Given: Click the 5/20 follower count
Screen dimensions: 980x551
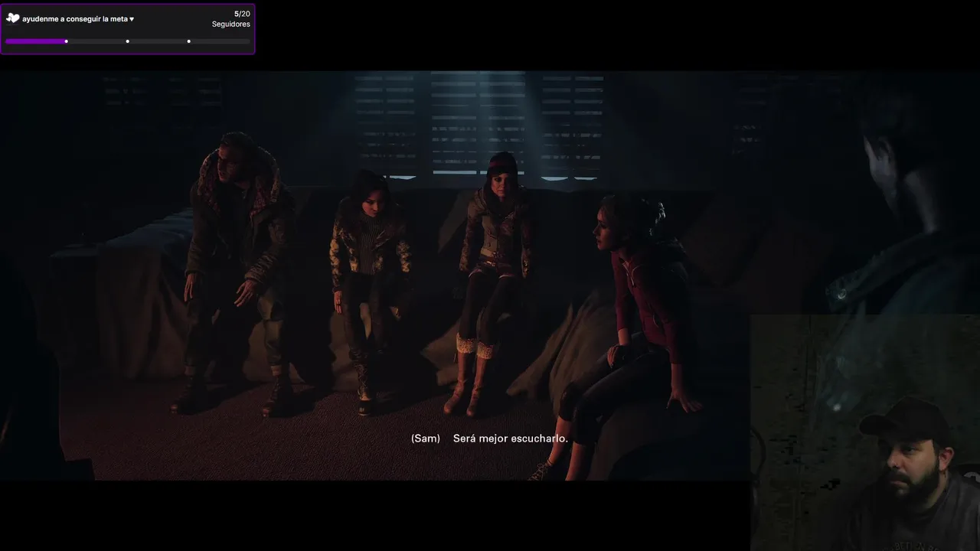Looking at the screenshot, I should tap(242, 14).
